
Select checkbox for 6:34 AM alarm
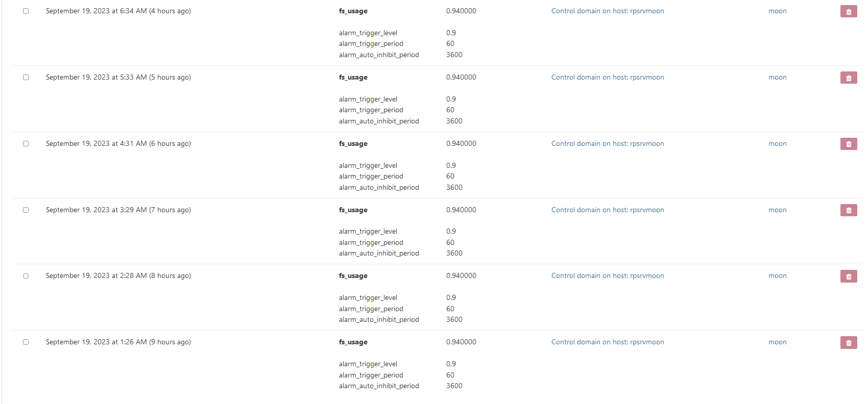(x=26, y=11)
